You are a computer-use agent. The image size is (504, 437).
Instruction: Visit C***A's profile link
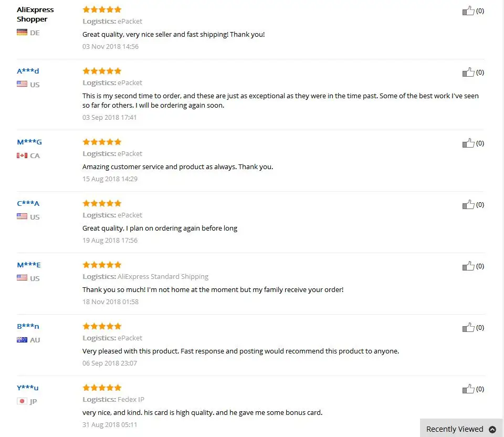28,204
